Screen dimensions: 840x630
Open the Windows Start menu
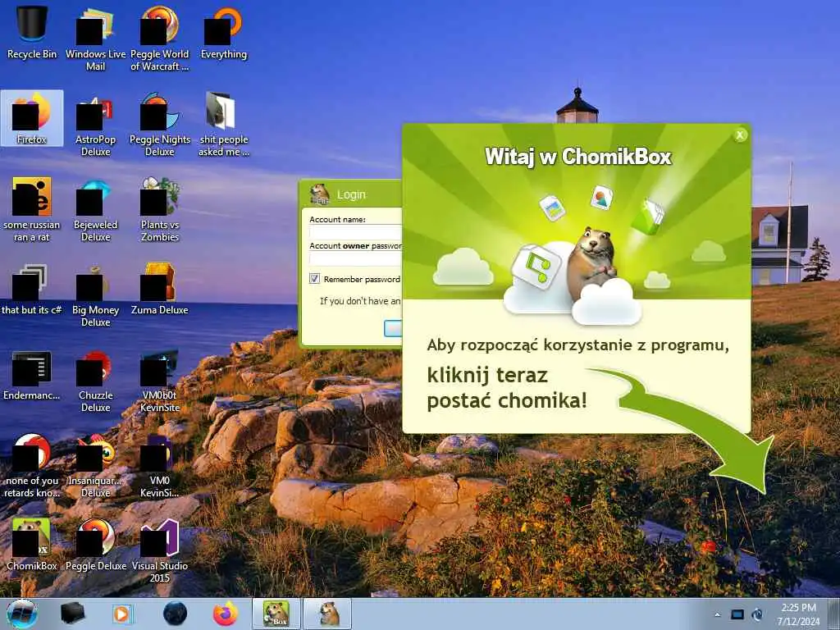21,614
